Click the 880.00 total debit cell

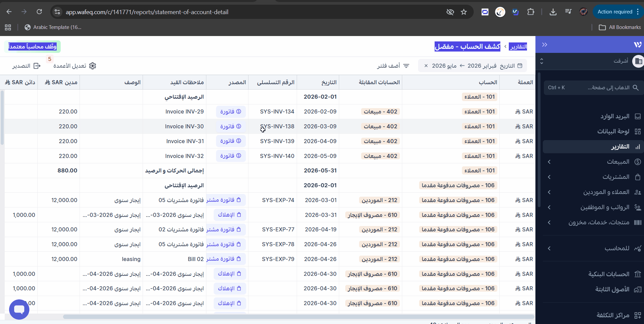(59, 170)
